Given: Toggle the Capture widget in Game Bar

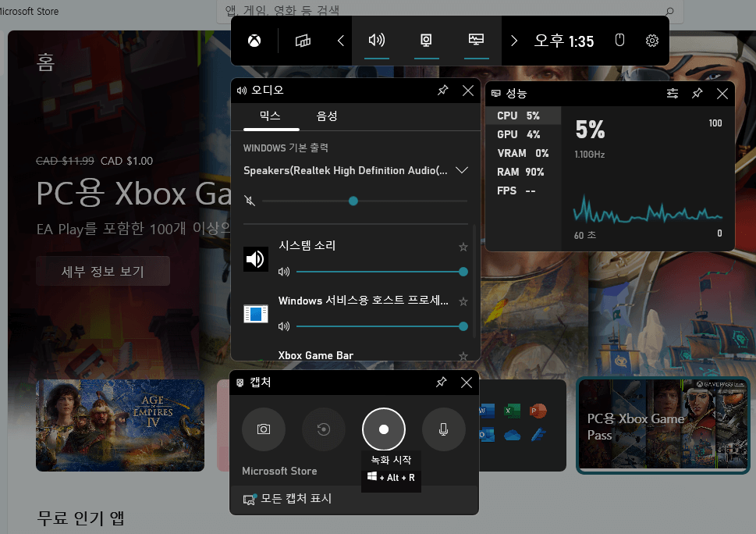Looking at the screenshot, I should point(426,40).
